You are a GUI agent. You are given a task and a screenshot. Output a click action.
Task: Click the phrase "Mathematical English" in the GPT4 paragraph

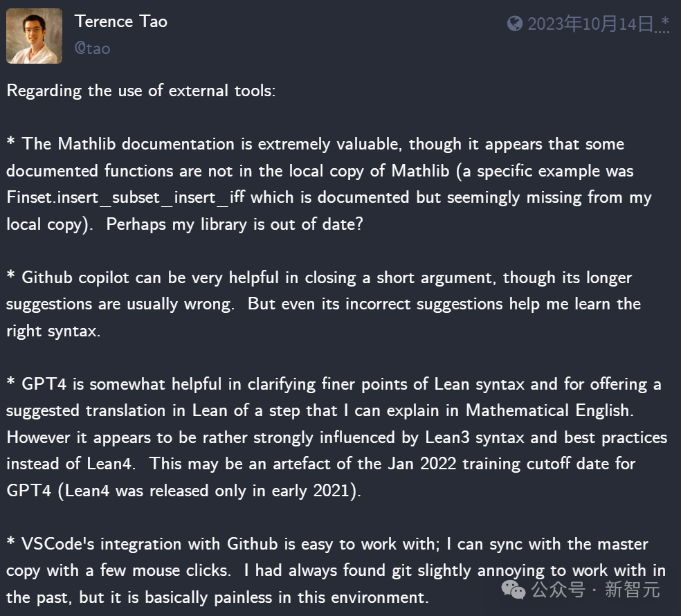click(x=548, y=410)
